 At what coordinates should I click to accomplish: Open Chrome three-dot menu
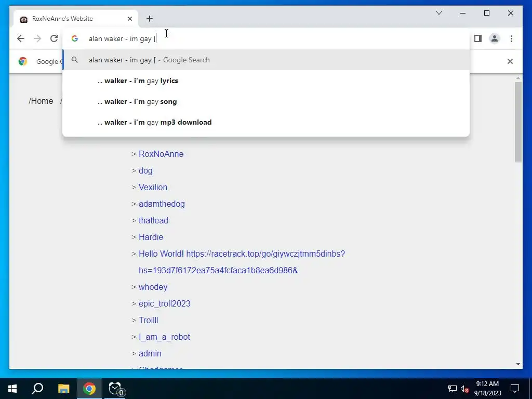coord(511,38)
